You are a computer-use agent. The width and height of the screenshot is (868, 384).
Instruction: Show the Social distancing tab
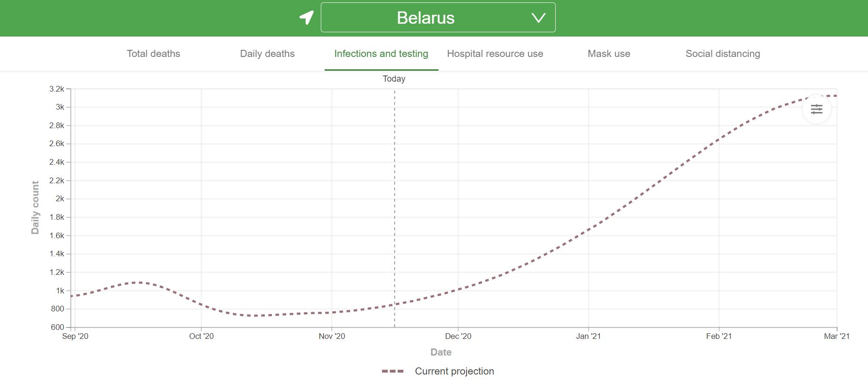tap(723, 54)
